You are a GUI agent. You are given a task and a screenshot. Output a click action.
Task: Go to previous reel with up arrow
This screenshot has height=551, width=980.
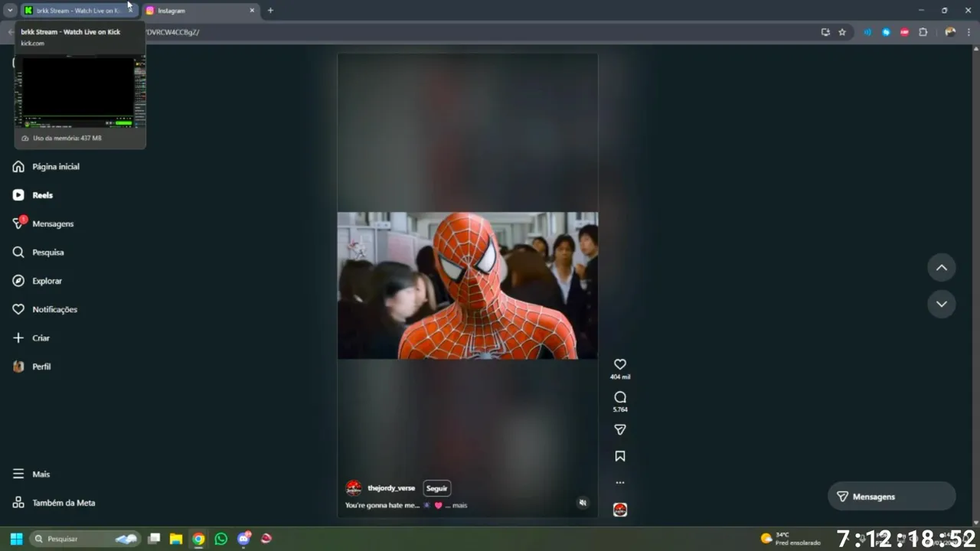tap(942, 268)
